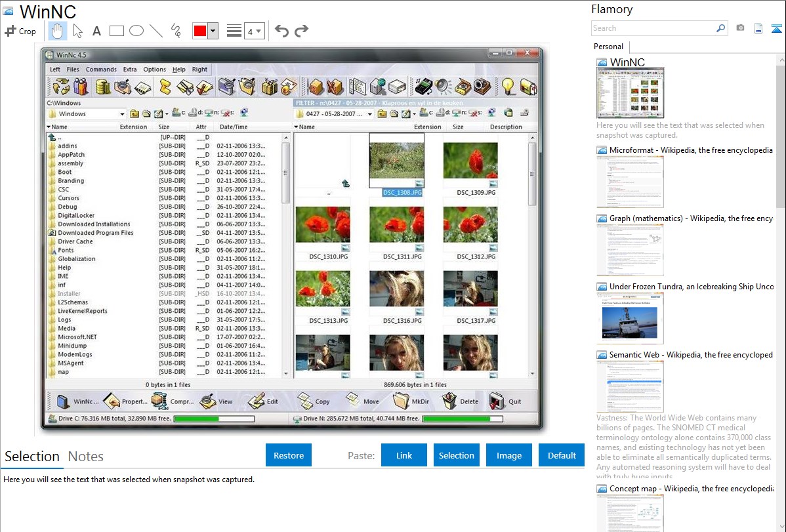Open the color picker dropdown arrow
Screen dimensions: 786x532
213,31
